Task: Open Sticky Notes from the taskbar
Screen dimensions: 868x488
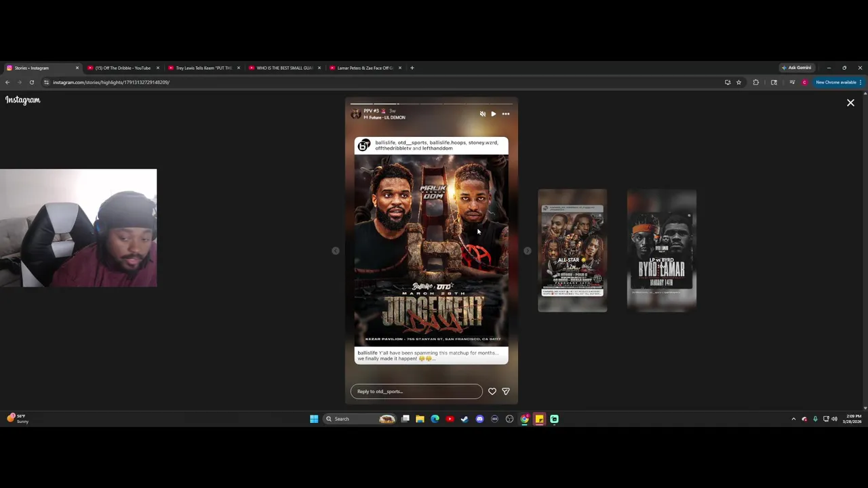Action: (539, 419)
